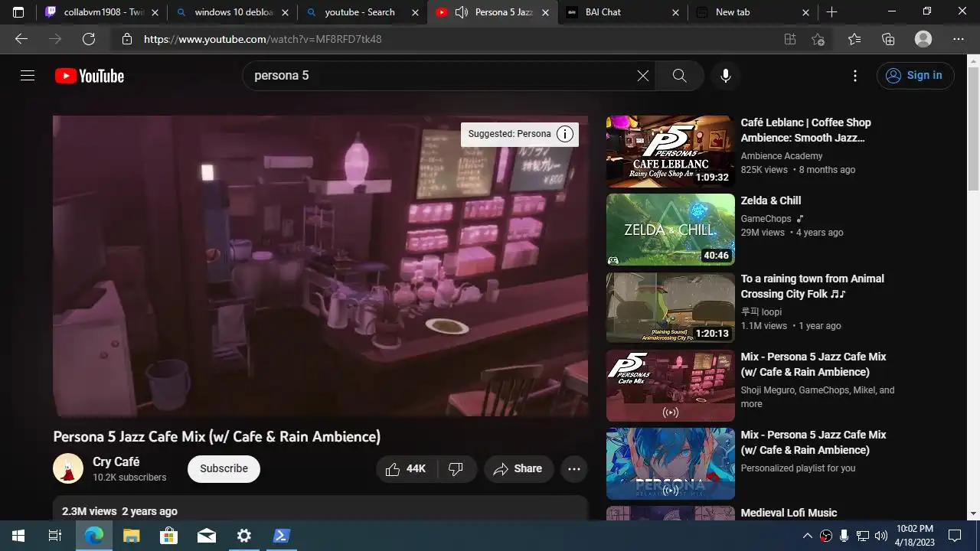Refresh the page
Screen dimensions: 980x551
pos(89,39)
